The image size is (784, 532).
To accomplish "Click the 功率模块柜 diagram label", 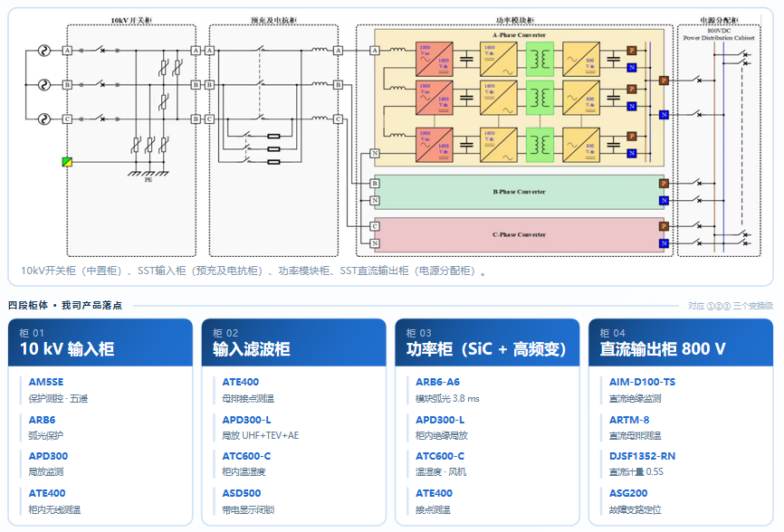I will (x=515, y=21).
